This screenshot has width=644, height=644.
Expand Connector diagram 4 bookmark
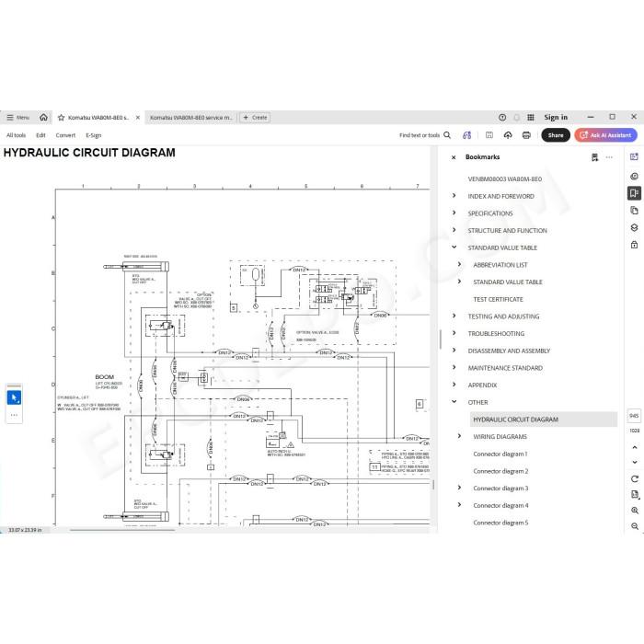tap(460, 505)
